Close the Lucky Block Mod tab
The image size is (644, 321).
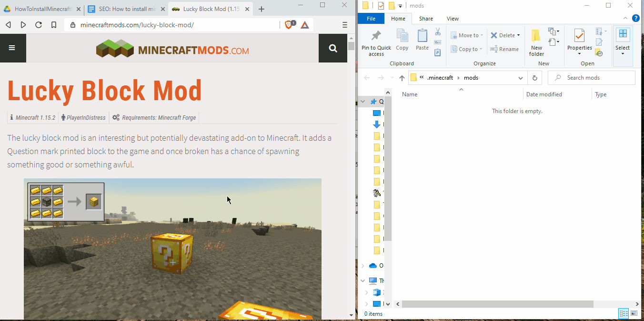[248, 9]
